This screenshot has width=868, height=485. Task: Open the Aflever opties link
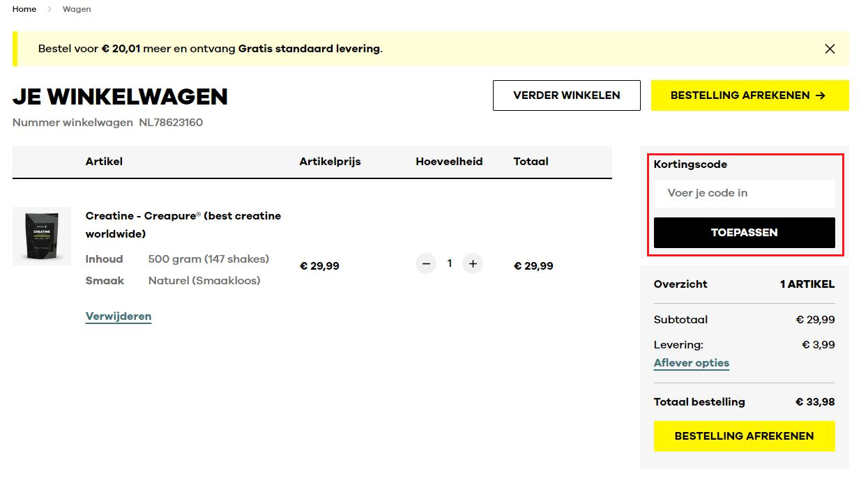pos(691,363)
